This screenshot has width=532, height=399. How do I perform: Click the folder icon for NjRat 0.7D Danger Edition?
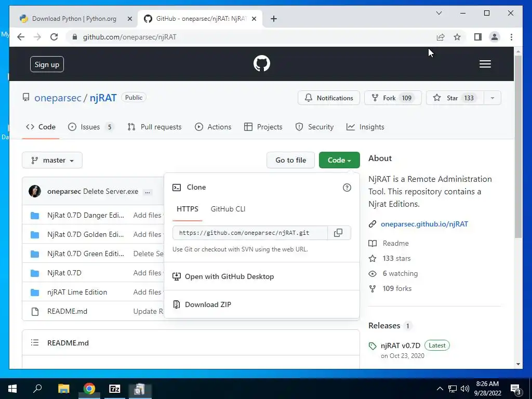point(35,216)
